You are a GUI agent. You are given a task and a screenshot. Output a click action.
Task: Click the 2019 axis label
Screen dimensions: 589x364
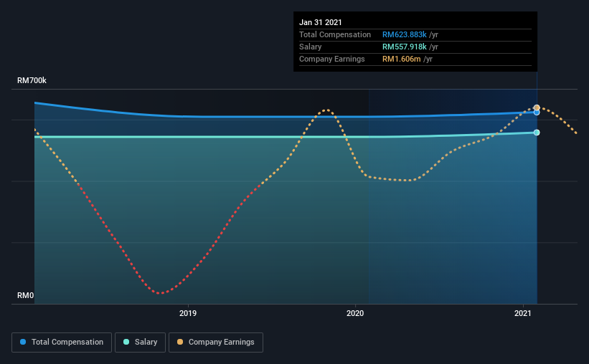(188, 313)
